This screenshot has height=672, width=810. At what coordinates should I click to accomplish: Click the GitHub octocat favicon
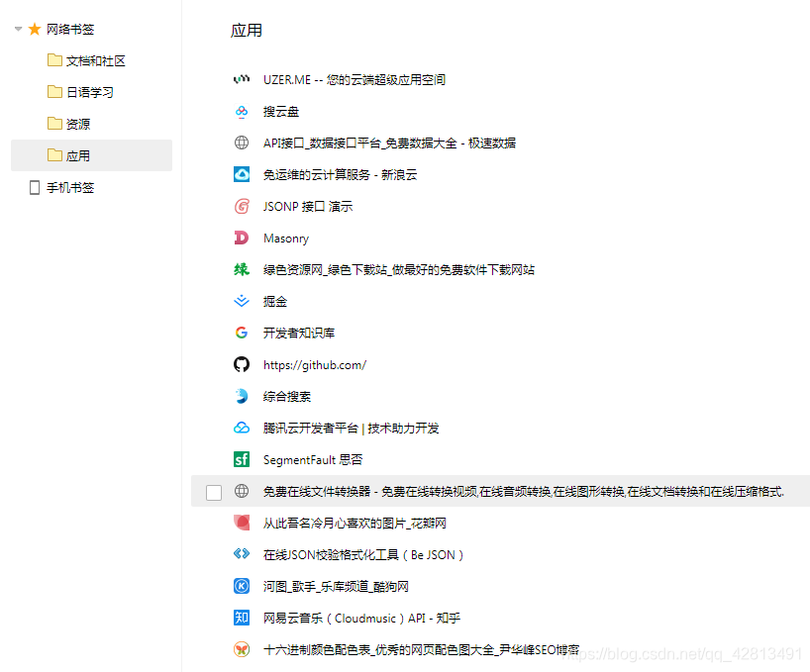point(242,364)
